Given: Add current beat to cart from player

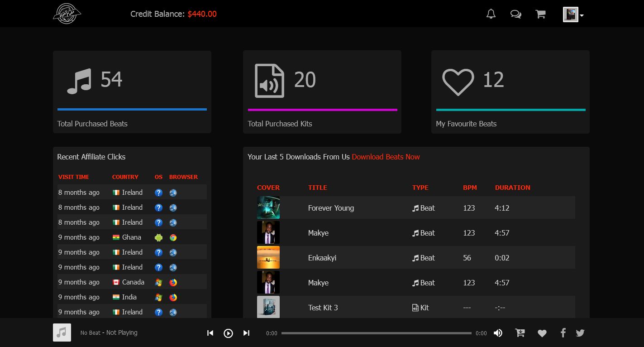Looking at the screenshot, I should 520,333.
